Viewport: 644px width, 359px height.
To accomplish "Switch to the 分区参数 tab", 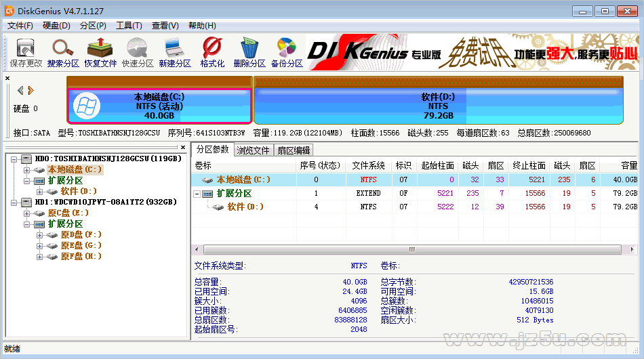I will point(212,149).
